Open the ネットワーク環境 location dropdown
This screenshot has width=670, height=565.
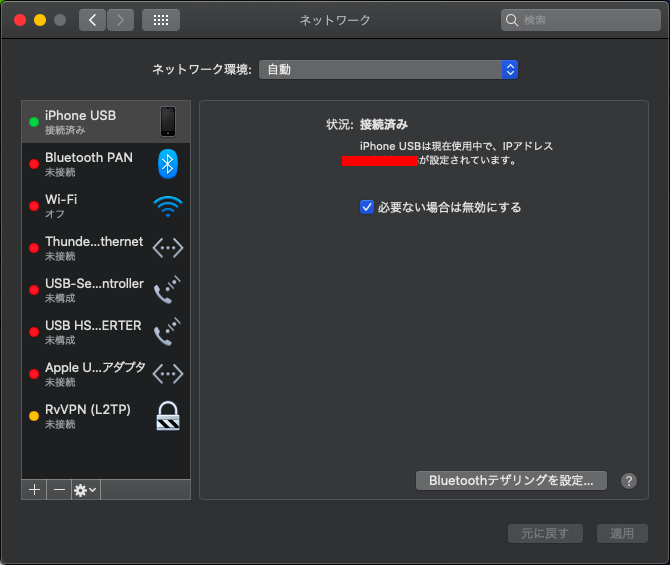click(388, 70)
